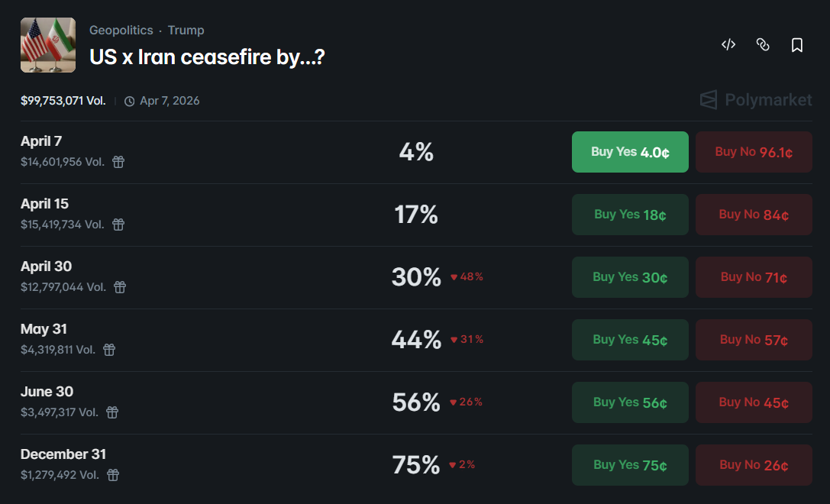The height and width of the screenshot is (504, 830).
Task: Click the gift icon for the May 31 market
Action: (x=109, y=350)
